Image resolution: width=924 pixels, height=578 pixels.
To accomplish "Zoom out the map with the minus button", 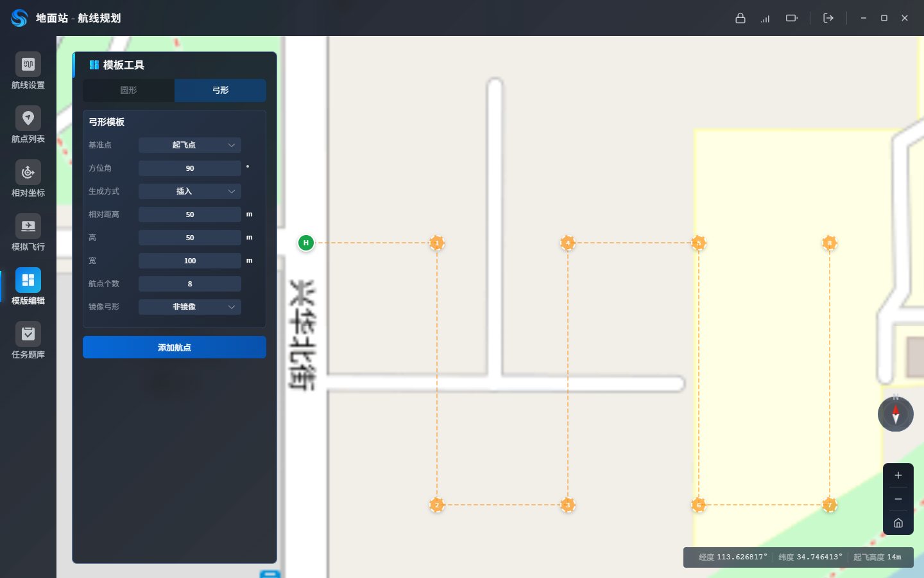I will 898,499.
